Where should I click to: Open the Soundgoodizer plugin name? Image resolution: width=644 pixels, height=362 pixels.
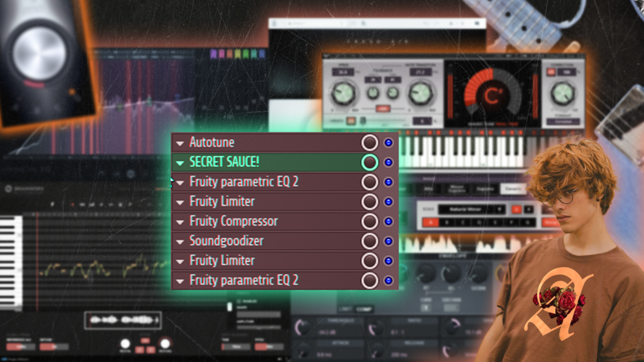pyautogui.click(x=227, y=241)
